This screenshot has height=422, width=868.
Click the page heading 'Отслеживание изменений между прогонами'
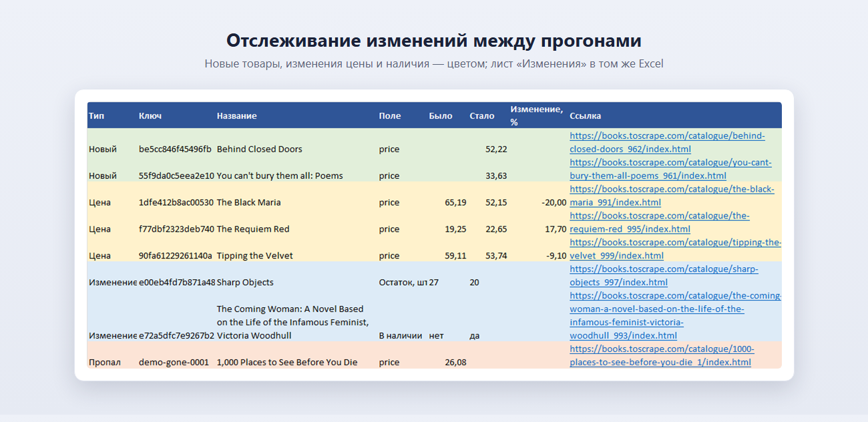coord(434,41)
